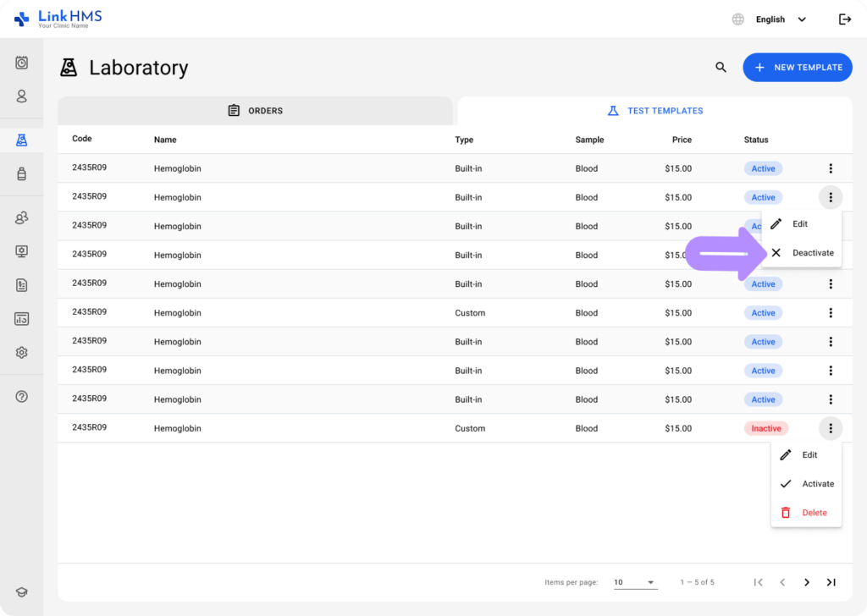Viewport: 867px width, 616px height.
Task: Select the staff management icon in sidebar
Action: [x=20, y=217]
